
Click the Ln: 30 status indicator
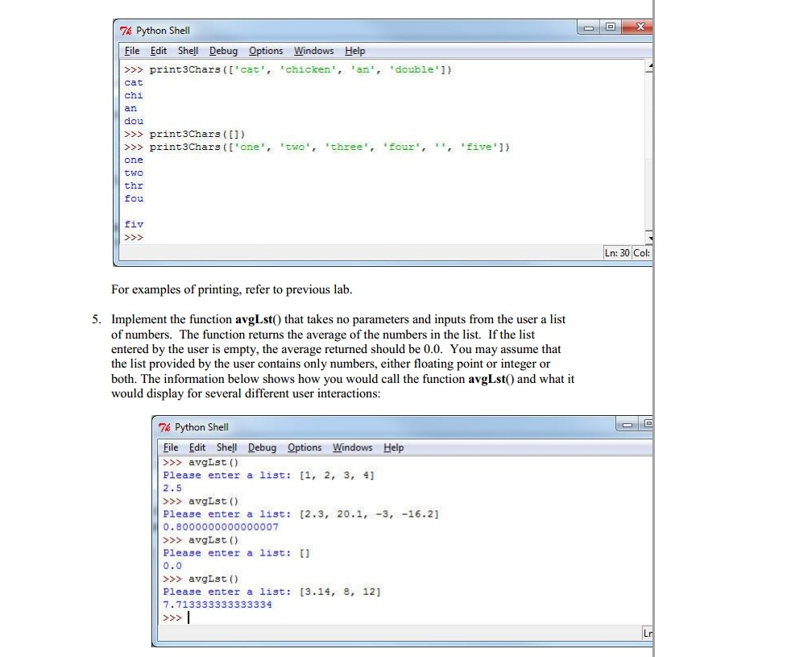(617, 252)
